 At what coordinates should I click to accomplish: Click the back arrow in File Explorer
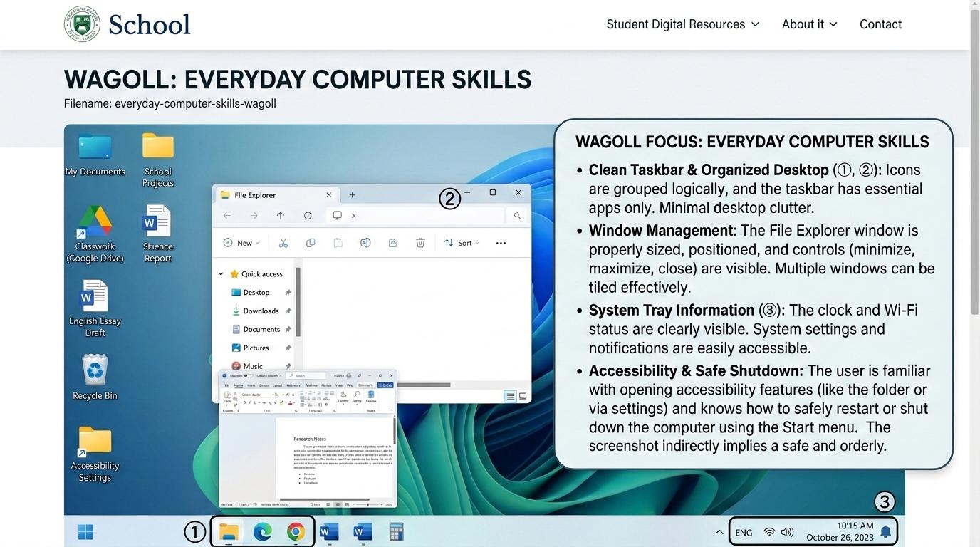pyautogui.click(x=226, y=216)
